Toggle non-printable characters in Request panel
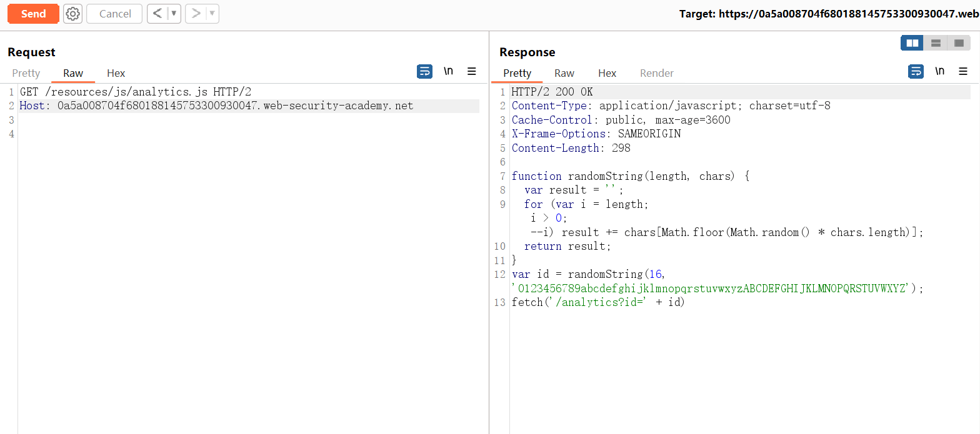 click(448, 71)
